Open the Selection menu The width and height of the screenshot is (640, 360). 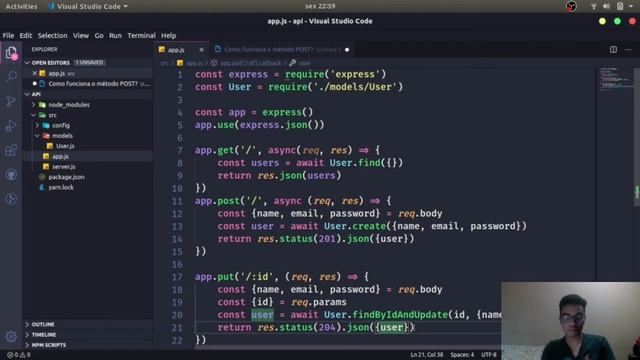coord(53,36)
